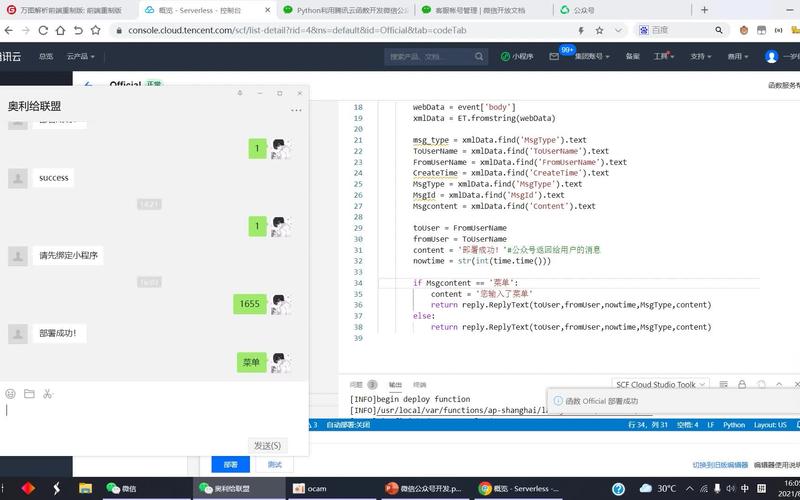
Task: Pin the WeChat chat window on top
Action: click(x=240, y=93)
